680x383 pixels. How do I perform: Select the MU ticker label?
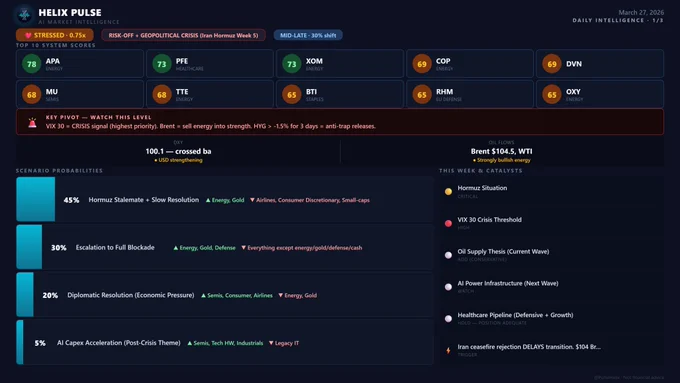tap(52, 92)
